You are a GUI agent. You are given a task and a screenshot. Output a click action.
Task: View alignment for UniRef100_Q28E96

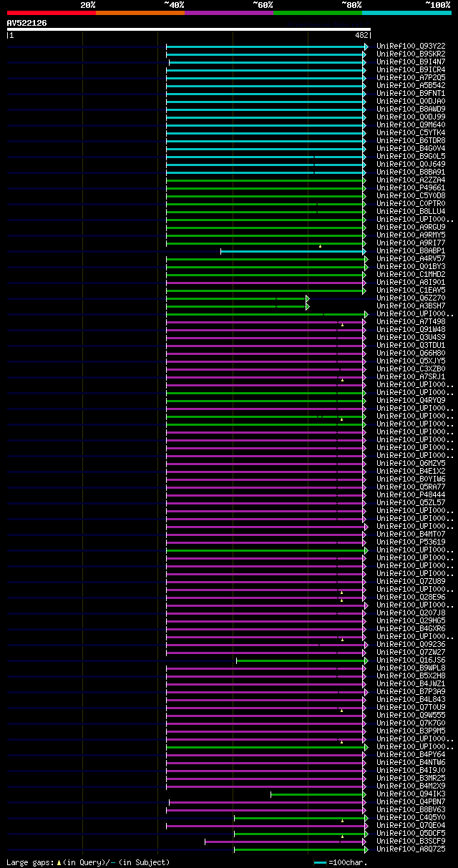(411, 597)
